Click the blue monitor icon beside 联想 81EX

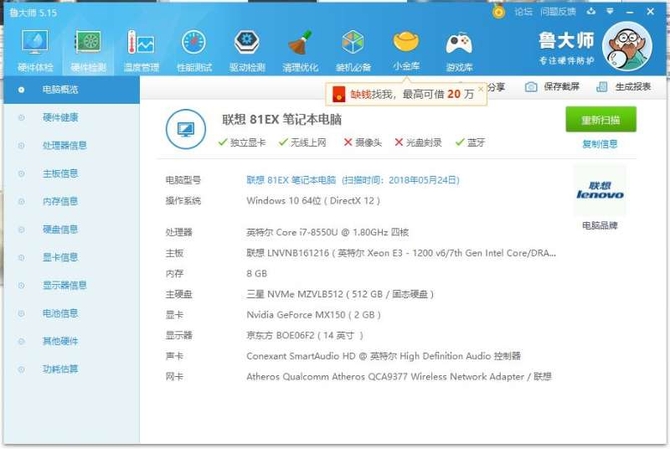click(x=185, y=129)
